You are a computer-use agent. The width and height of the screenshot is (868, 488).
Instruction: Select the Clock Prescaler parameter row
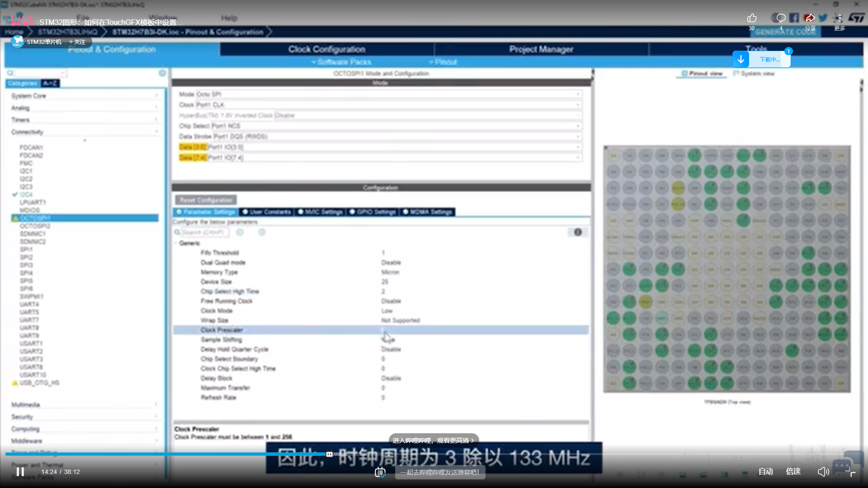(x=381, y=330)
